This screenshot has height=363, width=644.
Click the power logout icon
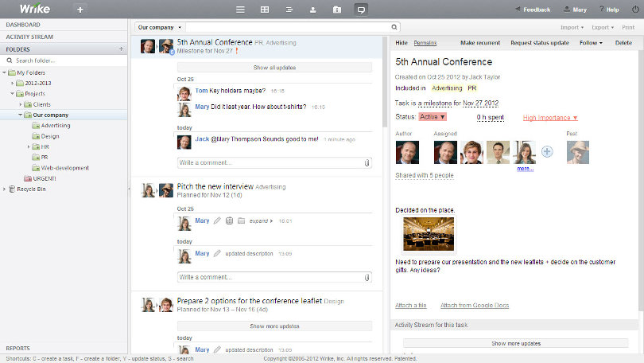(x=635, y=9)
